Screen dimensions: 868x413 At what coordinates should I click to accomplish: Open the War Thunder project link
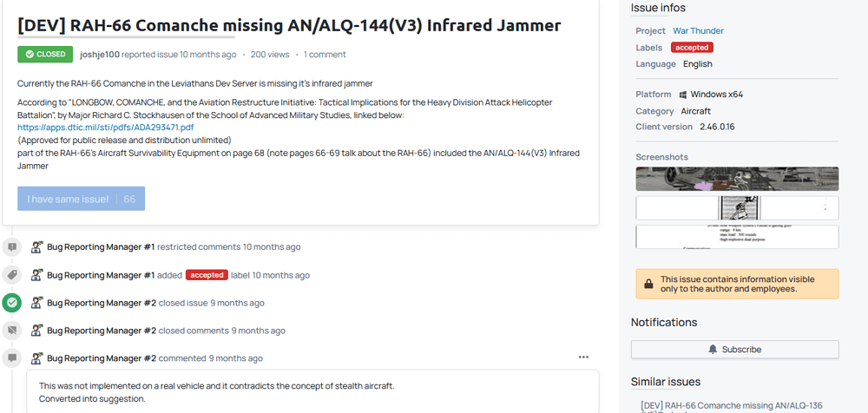point(698,30)
